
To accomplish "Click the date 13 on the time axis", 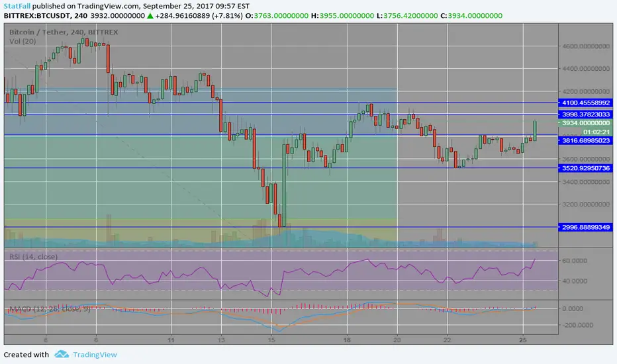I will (x=221, y=340).
